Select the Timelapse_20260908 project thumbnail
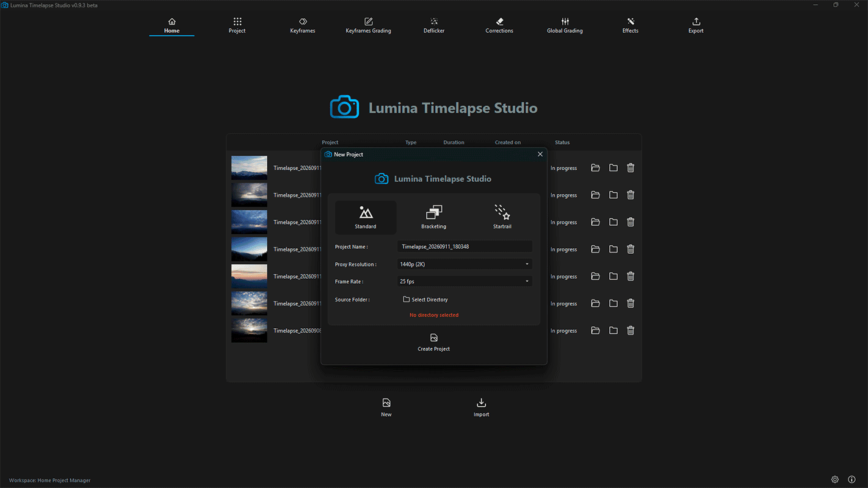The width and height of the screenshot is (868, 488). pyautogui.click(x=249, y=331)
